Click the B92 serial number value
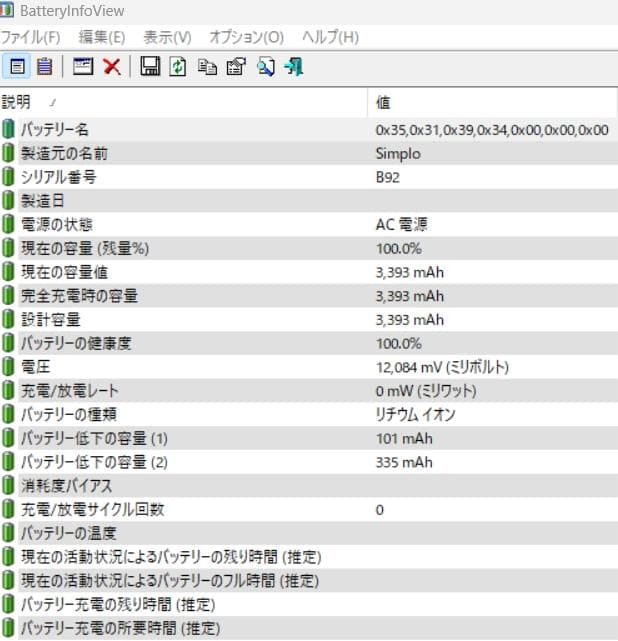The height and width of the screenshot is (641, 618). coord(387,177)
